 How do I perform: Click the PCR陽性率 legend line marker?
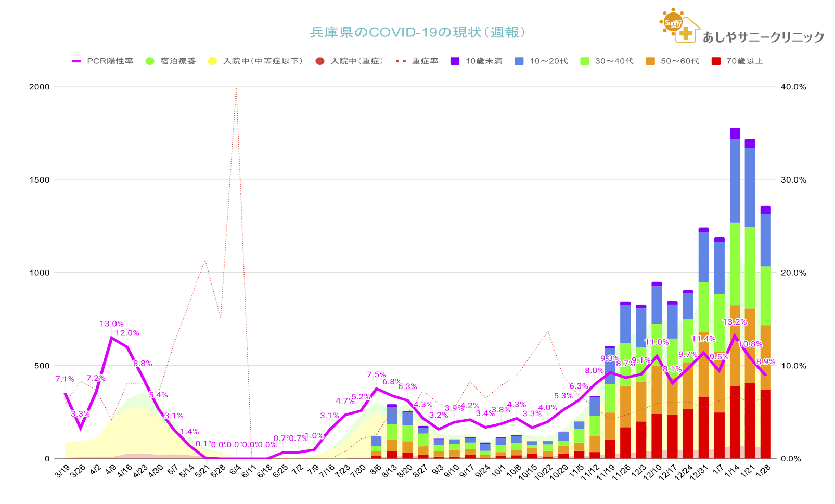(77, 61)
